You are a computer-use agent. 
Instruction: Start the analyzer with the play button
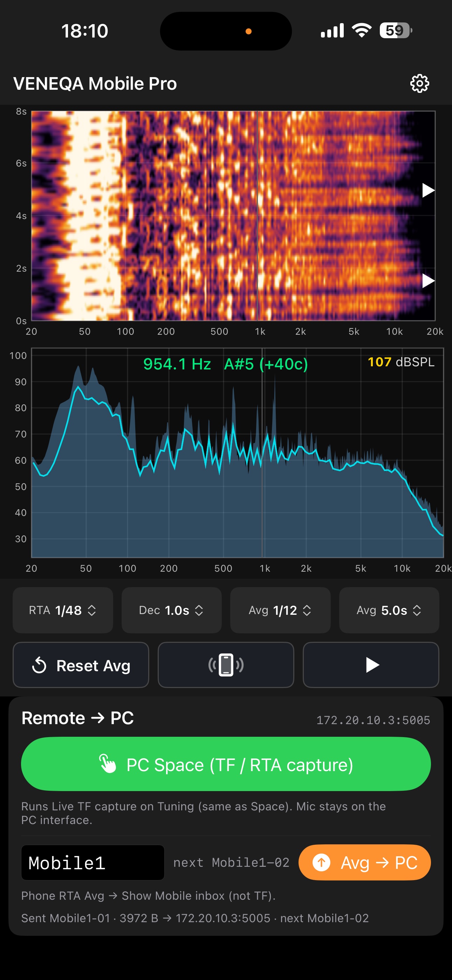pos(371,665)
